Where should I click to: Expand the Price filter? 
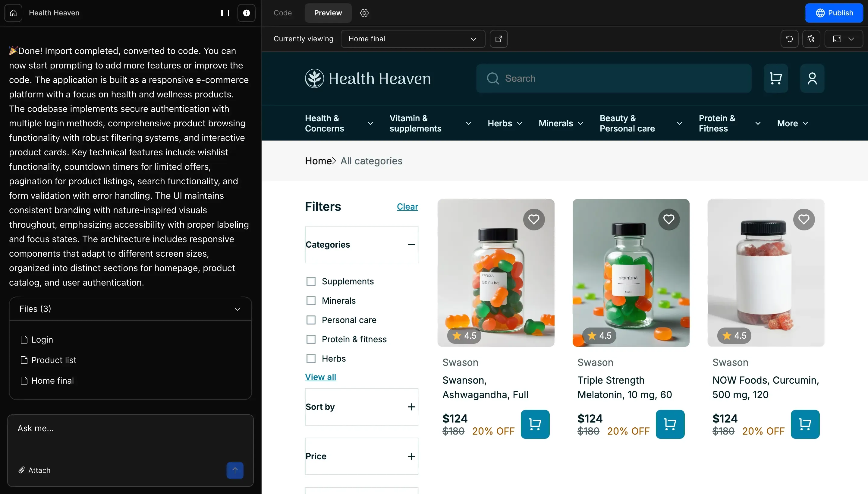[361, 456]
